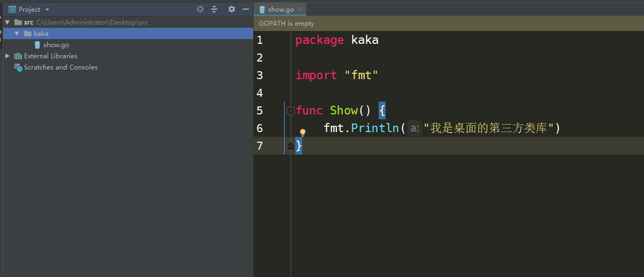This screenshot has height=277, width=644.
Task: Click the Collapse All icon in Project panel
Action: point(214,9)
